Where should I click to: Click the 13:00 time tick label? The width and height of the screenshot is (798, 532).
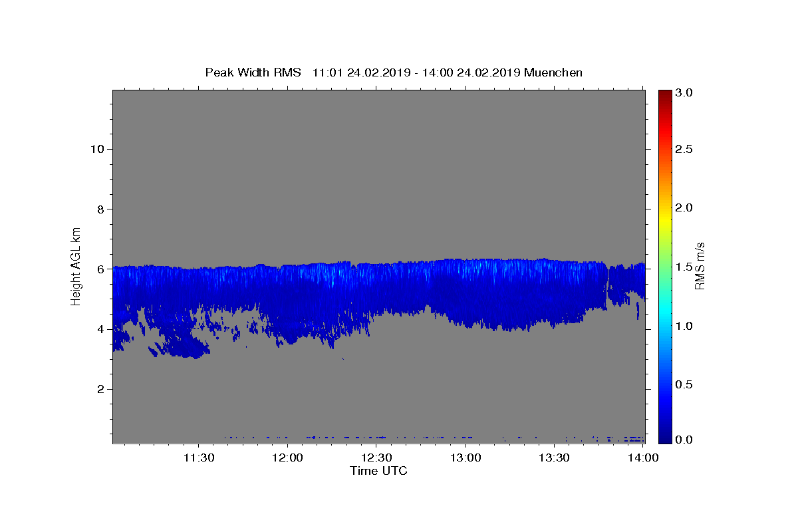pyautogui.click(x=465, y=458)
